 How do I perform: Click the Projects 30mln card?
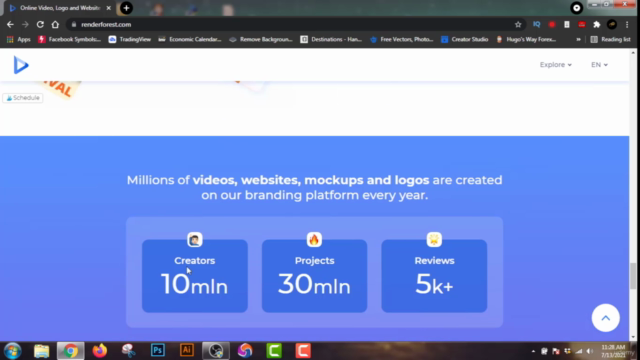(x=314, y=276)
